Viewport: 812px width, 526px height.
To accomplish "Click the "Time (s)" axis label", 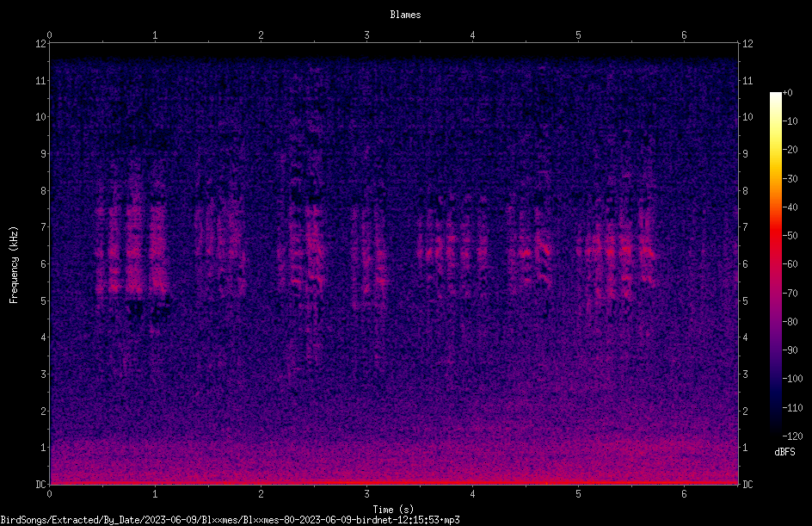I will click(x=393, y=510).
